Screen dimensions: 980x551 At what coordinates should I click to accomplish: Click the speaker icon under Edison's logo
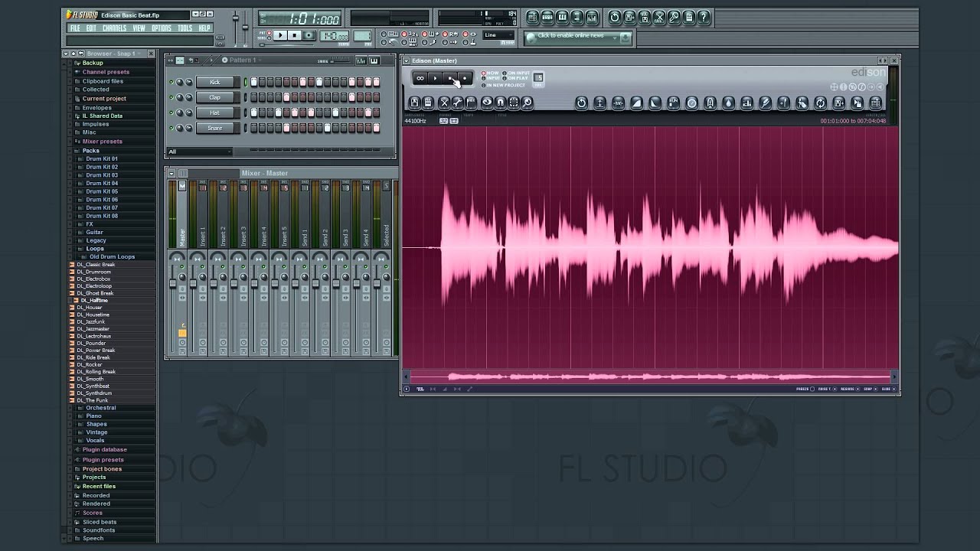click(880, 86)
